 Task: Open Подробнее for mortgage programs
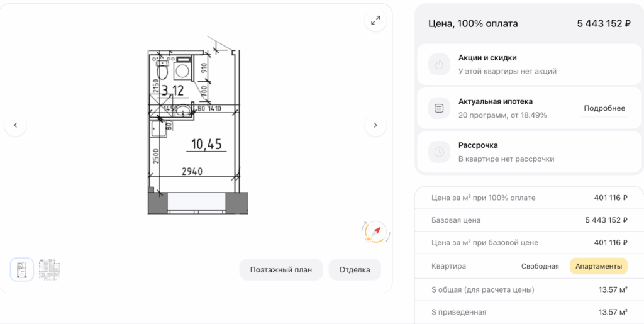pos(604,108)
